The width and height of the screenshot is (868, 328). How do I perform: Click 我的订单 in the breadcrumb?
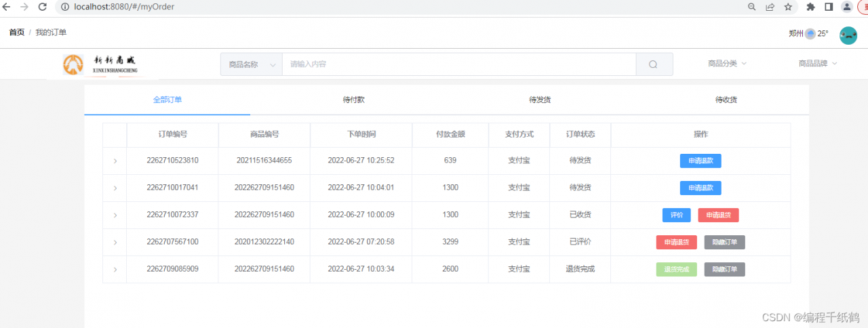51,33
